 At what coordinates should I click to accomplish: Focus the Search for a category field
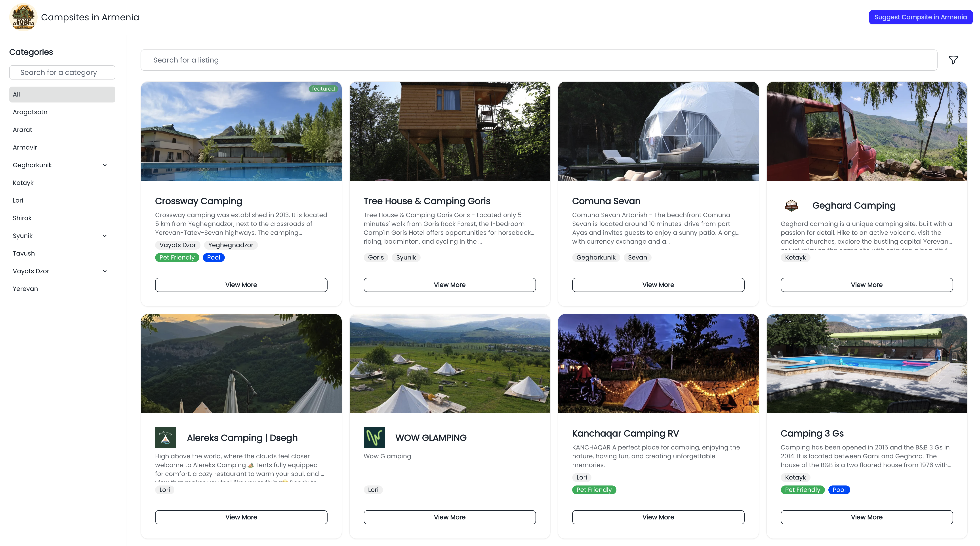click(62, 72)
